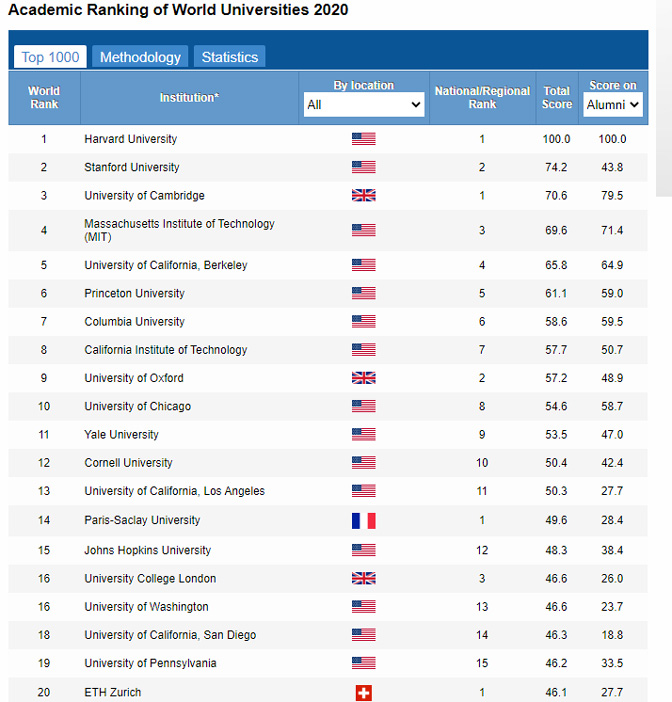
Task: Click the University of California, Berkeley link
Action: (165, 265)
